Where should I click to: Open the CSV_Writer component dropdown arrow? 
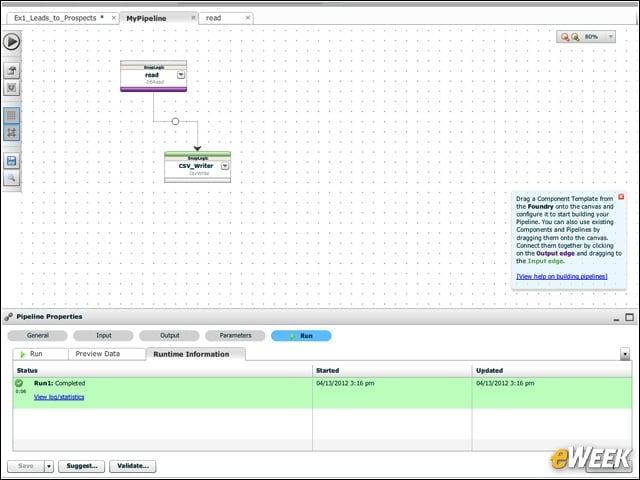pyautogui.click(x=225, y=166)
